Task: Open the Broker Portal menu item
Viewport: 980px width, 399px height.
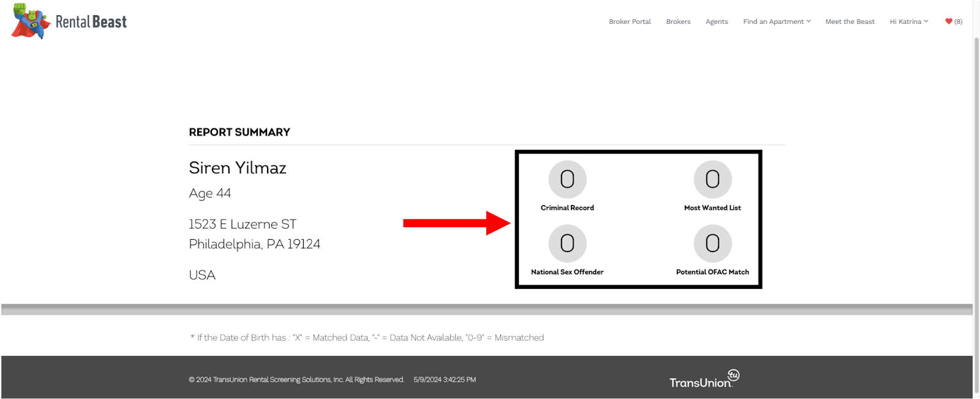Action: click(x=630, y=21)
